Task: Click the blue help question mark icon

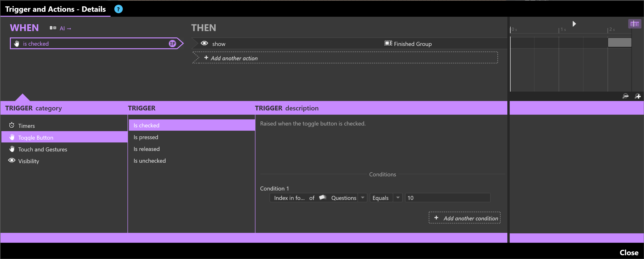Action: [x=118, y=9]
